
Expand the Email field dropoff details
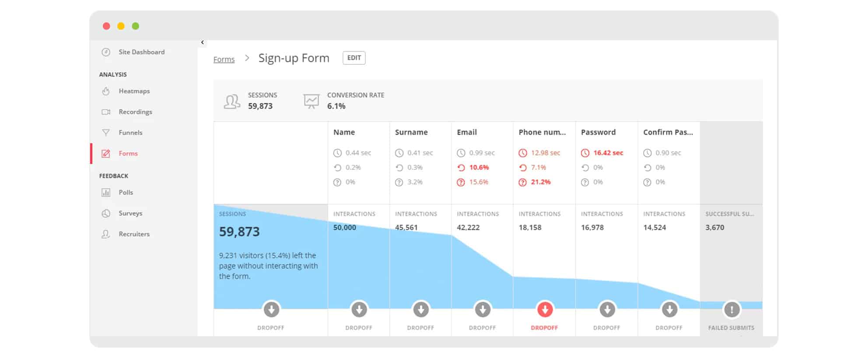click(483, 310)
